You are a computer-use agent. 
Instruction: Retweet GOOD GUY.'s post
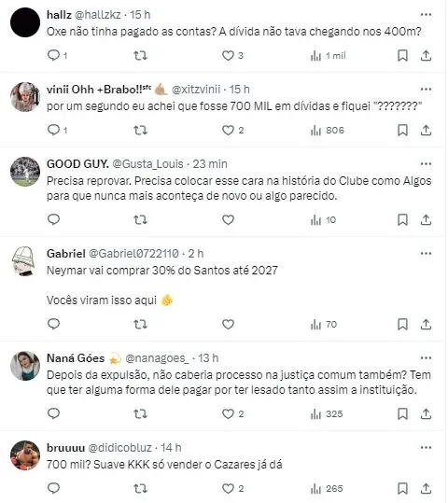[140, 219]
